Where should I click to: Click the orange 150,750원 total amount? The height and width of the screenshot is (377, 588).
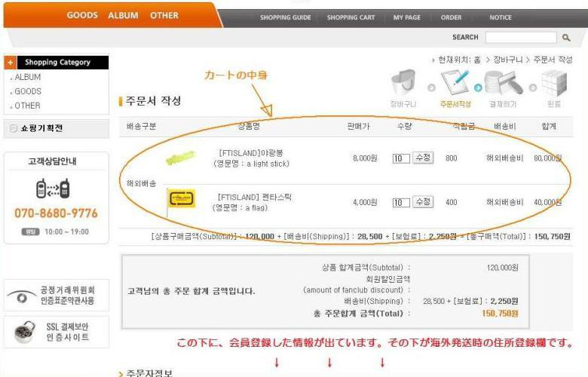coord(500,313)
